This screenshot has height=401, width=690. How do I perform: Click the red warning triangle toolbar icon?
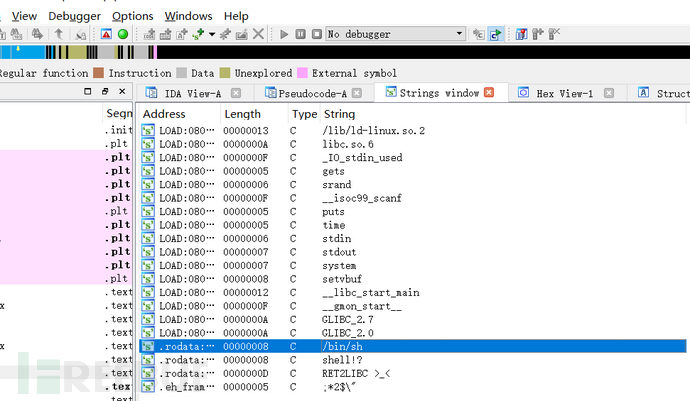(x=107, y=34)
